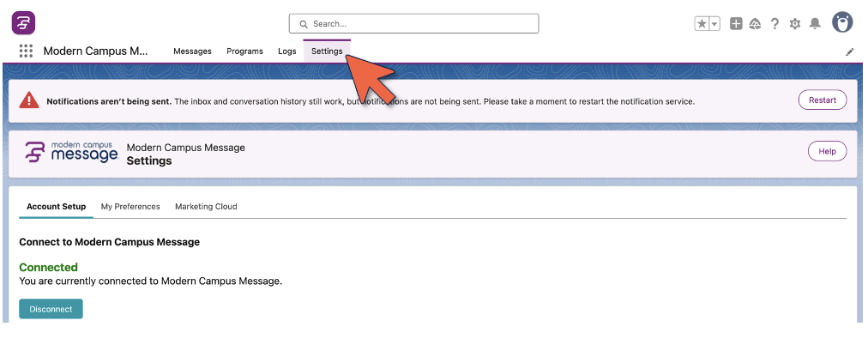Click the bold 'Settings' page title
This screenshot has width=868, height=345.
click(149, 161)
